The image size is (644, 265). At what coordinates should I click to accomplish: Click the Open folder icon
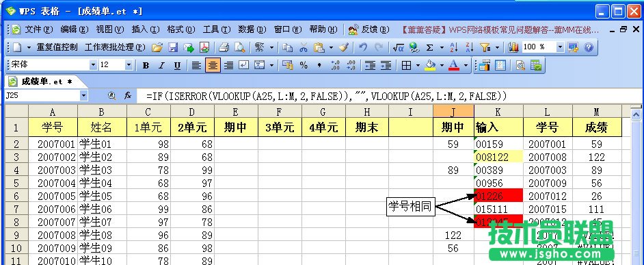157,47
